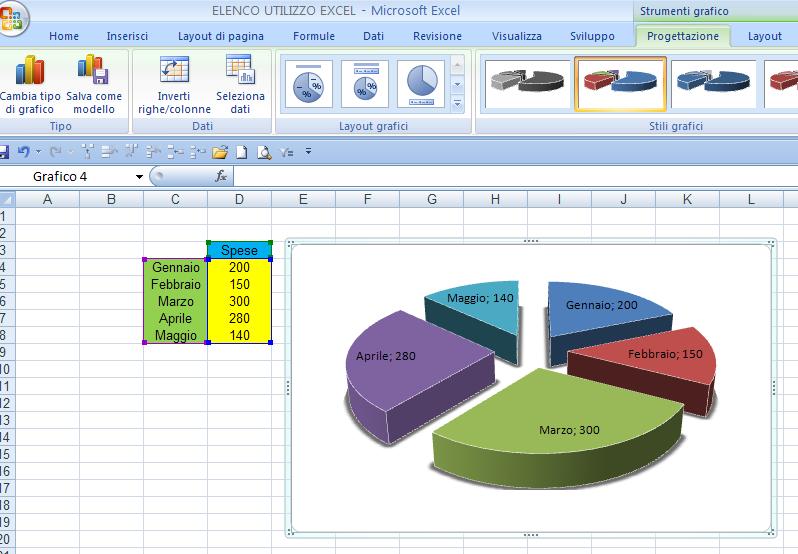The height and width of the screenshot is (554, 798).
Task: Select cell with value 280
Action: [x=239, y=318]
